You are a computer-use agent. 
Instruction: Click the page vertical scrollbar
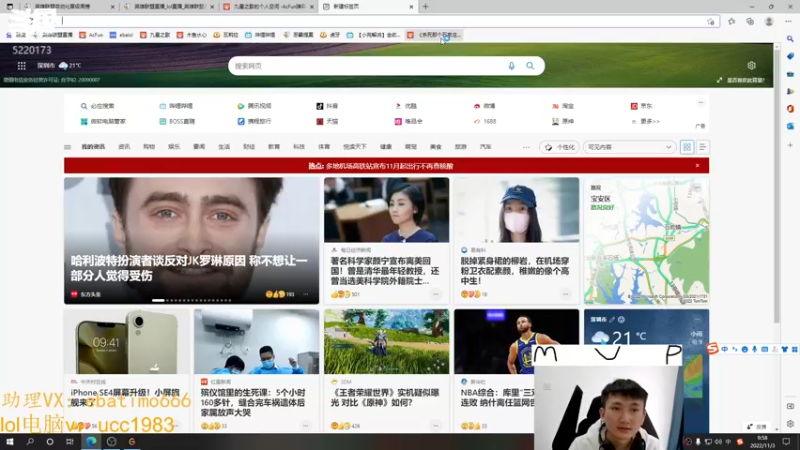click(x=777, y=186)
